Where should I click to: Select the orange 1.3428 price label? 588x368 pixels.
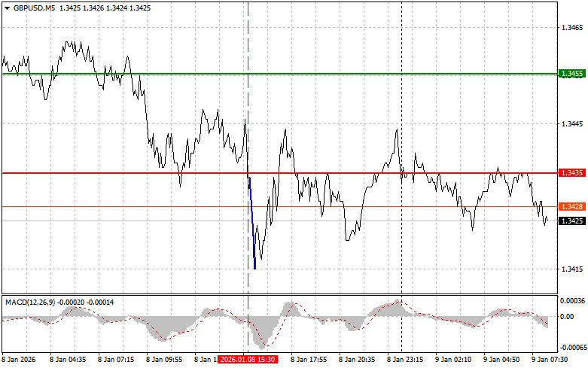[572, 206]
